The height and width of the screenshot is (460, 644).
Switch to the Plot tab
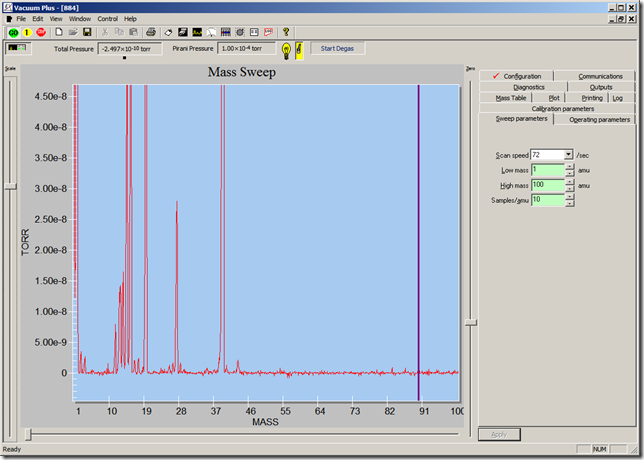[549, 98]
